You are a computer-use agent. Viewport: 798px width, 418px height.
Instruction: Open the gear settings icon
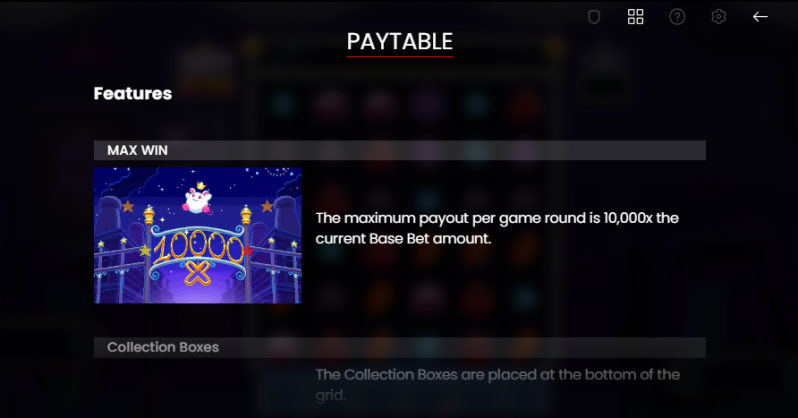click(x=719, y=17)
